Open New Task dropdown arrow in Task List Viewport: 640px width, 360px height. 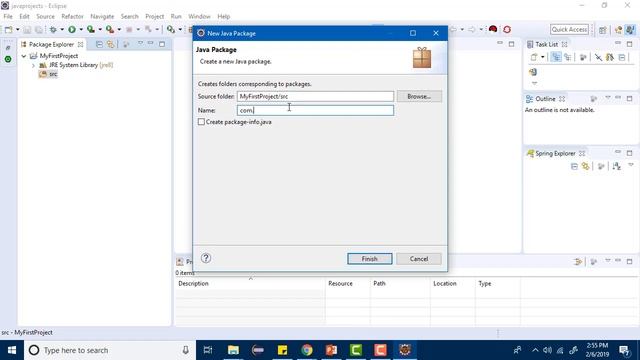coord(543,58)
